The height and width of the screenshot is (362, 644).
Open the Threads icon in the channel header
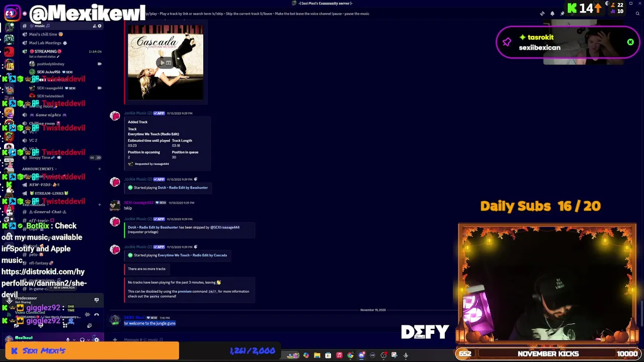[x=542, y=14]
